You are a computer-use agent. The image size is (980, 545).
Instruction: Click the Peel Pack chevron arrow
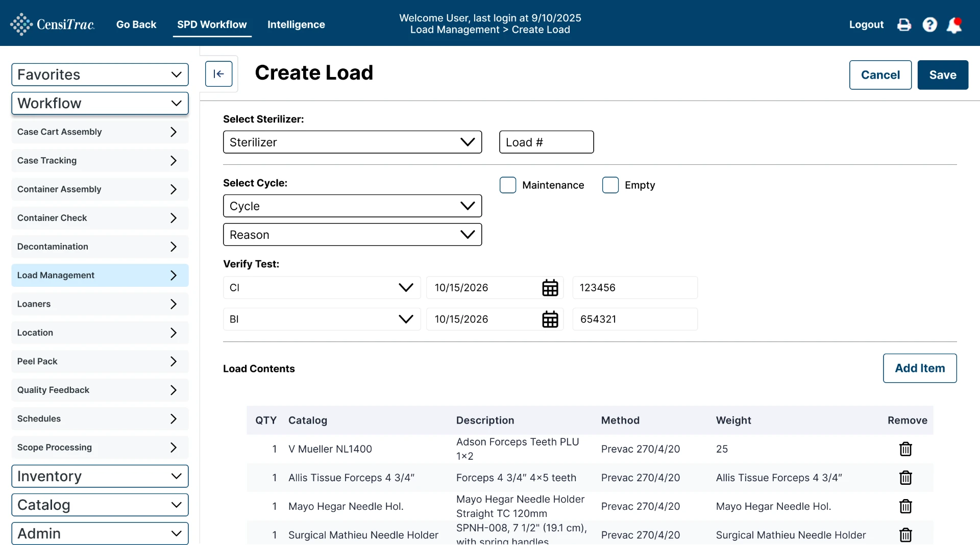(174, 361)
